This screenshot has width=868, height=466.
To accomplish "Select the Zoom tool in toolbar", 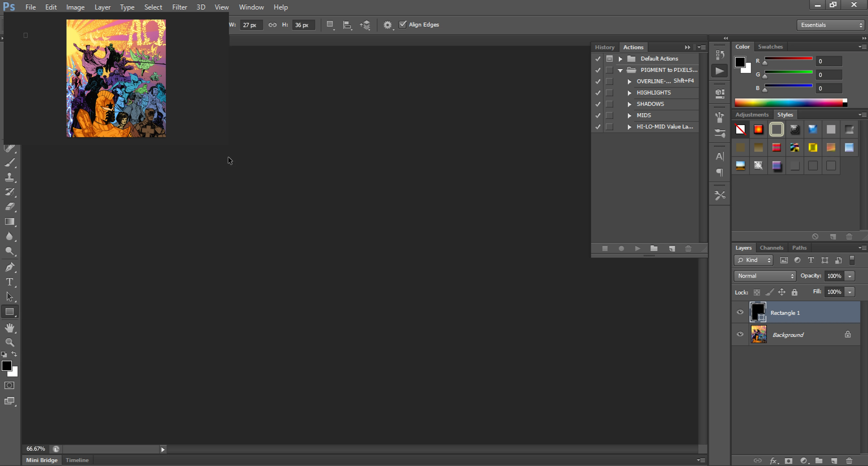I will 10,343.
